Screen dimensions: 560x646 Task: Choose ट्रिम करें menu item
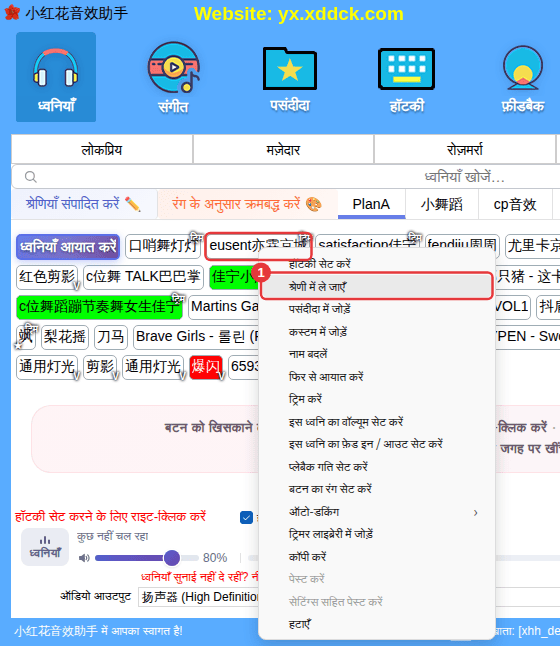click(377, 399)
